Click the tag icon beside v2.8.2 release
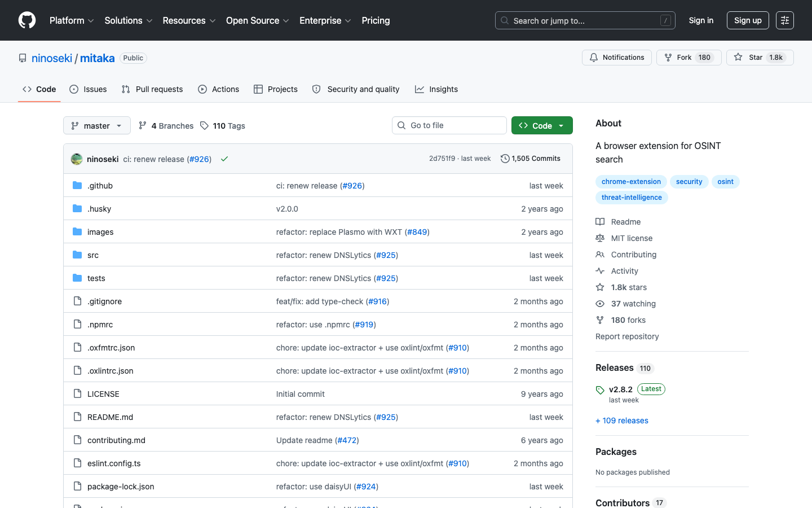Screen dimensions: 812x508 pyautogui.click(x=600, y=390)
